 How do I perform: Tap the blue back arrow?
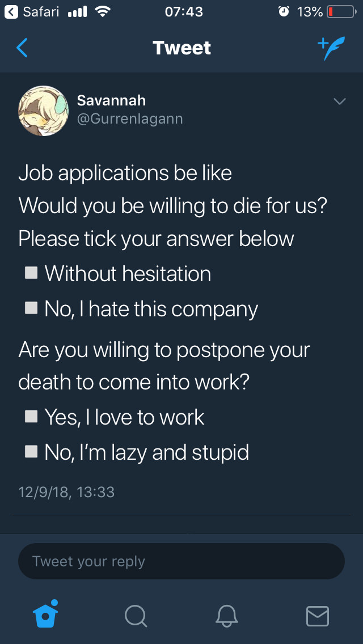coord(22,48)
